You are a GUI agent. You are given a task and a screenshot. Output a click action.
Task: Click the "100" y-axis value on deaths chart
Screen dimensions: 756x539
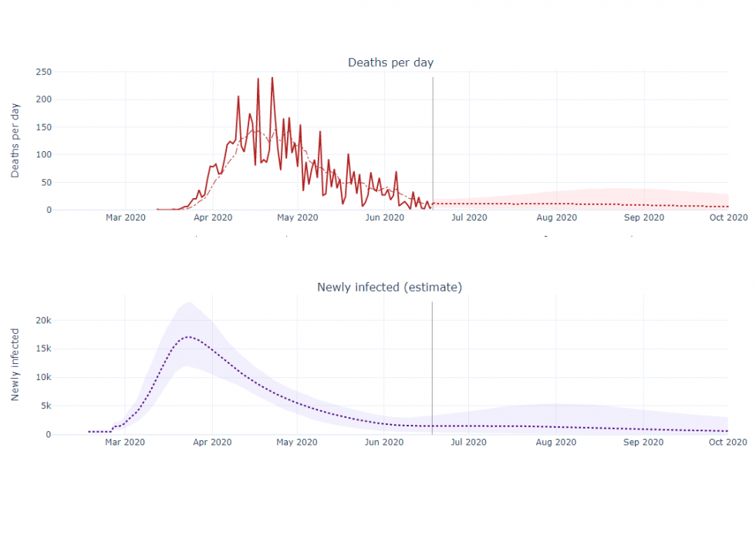point(43,155)
